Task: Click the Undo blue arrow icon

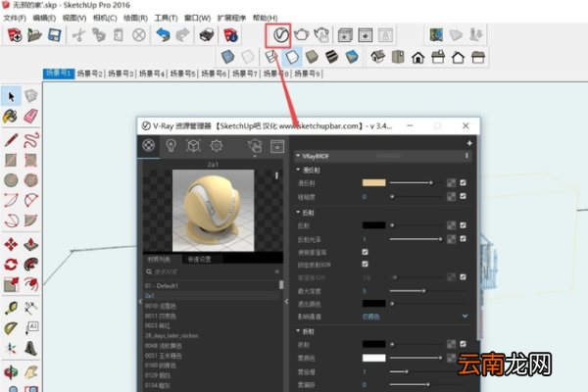Action: coord(163,35)
